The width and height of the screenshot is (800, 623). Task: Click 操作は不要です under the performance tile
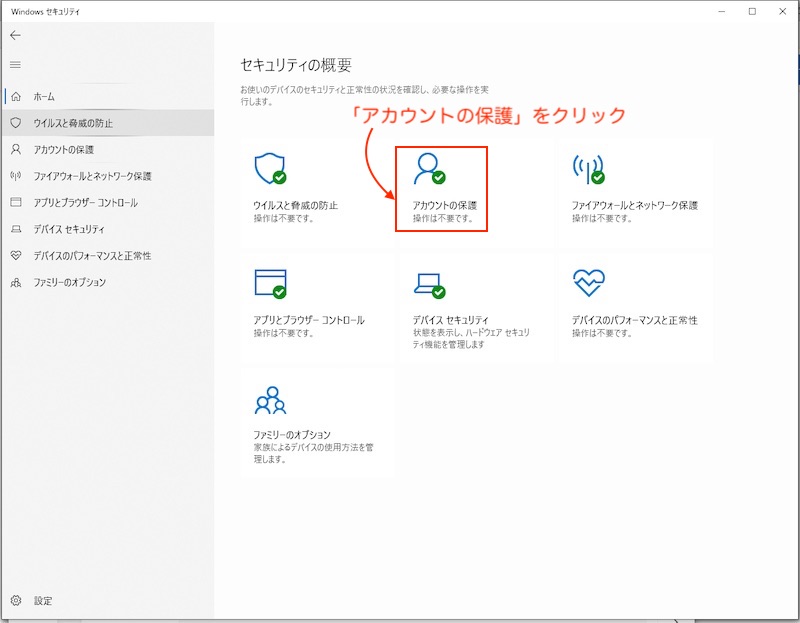[x=602, y=333]
